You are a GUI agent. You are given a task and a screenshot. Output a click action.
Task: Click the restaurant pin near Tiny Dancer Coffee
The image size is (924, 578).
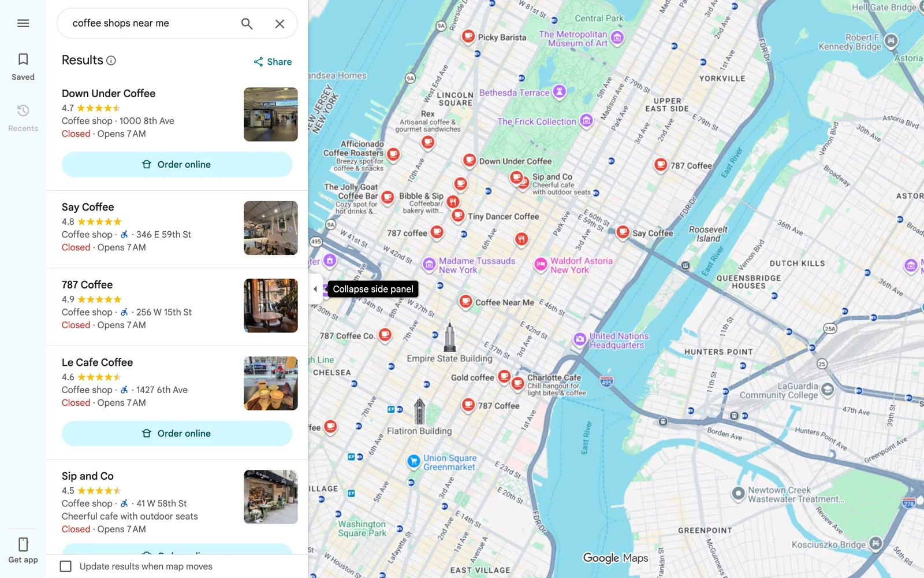point(521,239)
